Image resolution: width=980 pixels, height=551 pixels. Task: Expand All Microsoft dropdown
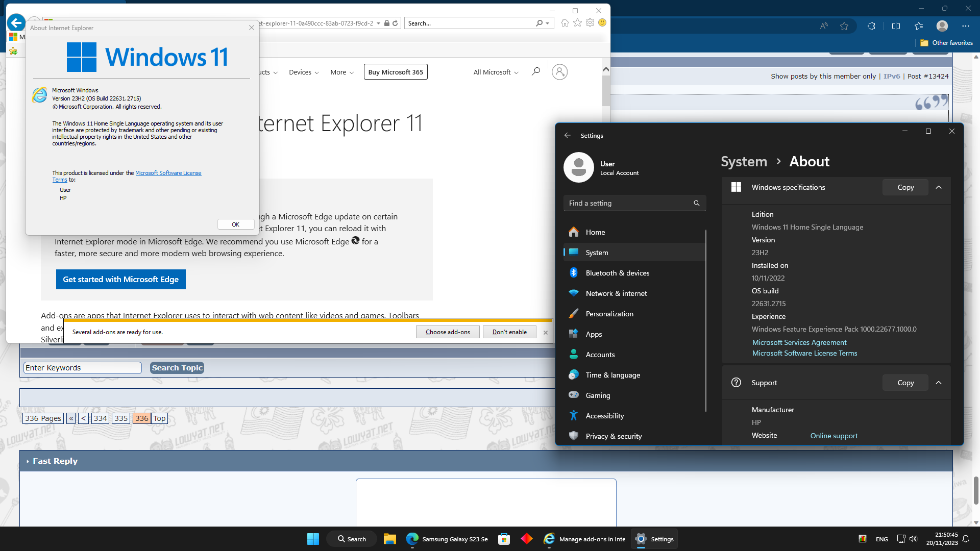click(496, 72)
